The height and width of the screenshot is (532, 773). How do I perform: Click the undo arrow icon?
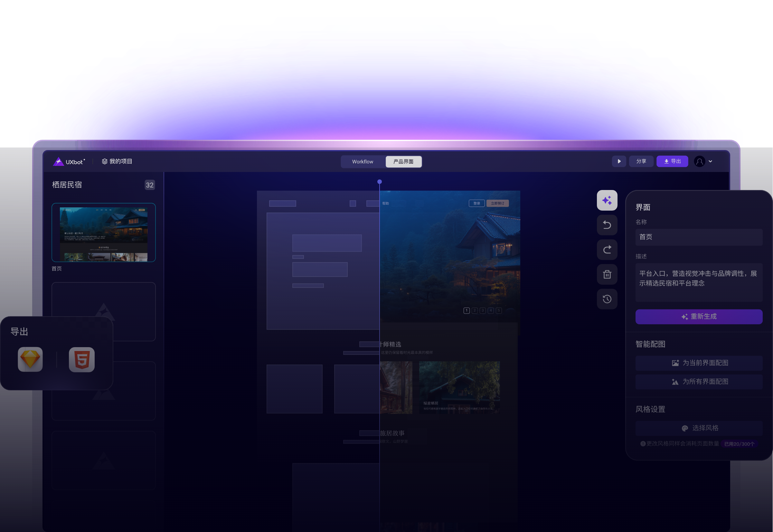607,225
